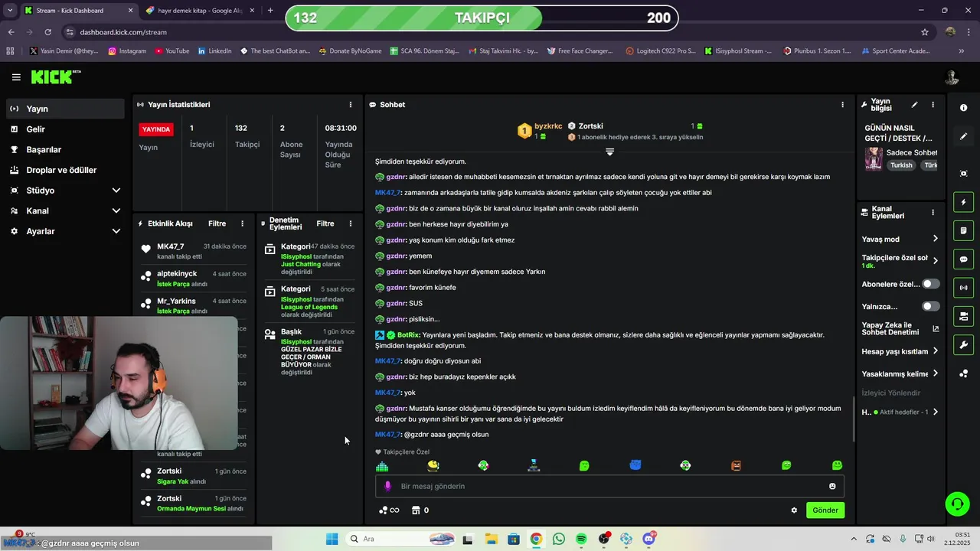Bookmark this page with star icon
This screenshot has height=551, width=980.
[x=925, y=32]
